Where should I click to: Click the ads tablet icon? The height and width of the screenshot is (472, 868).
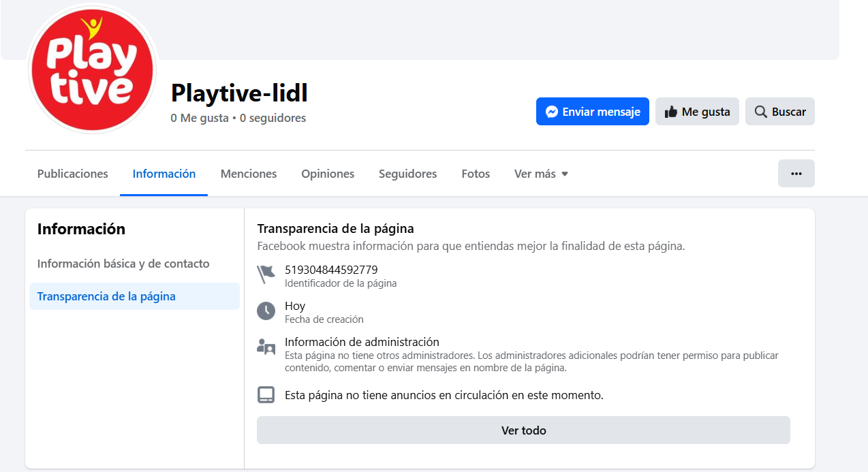pyautogui.click(x=266, y=395)
